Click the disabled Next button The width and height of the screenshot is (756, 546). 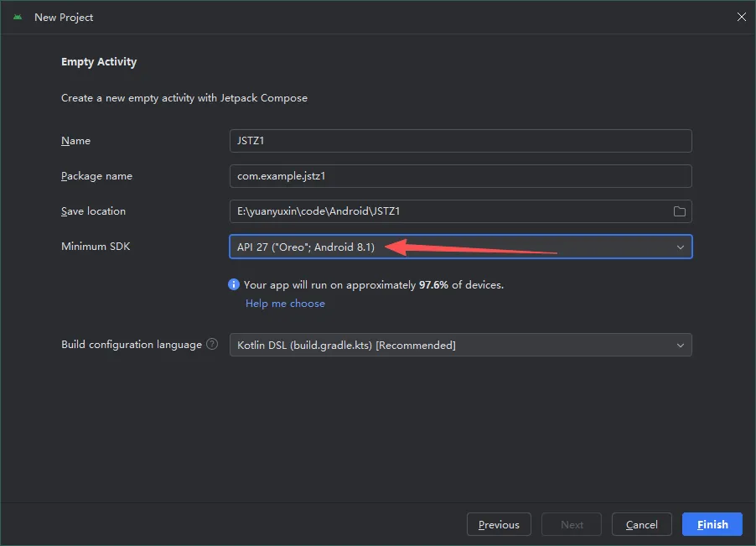(x=572, y=524)
